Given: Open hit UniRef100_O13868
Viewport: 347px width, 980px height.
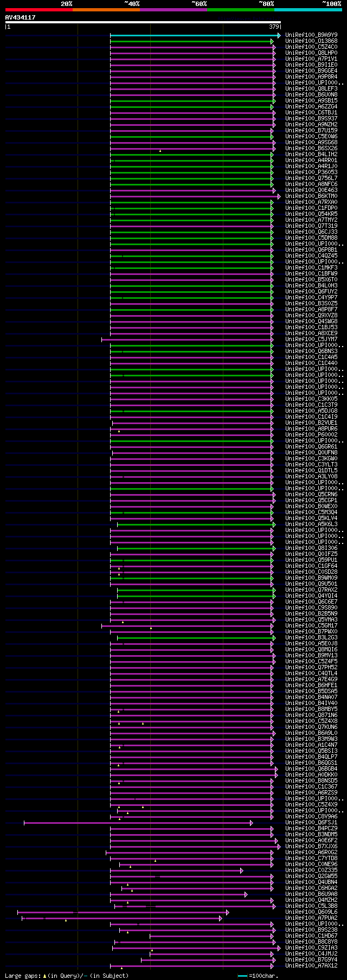Looking at the screenshot, I should (312, 41).
